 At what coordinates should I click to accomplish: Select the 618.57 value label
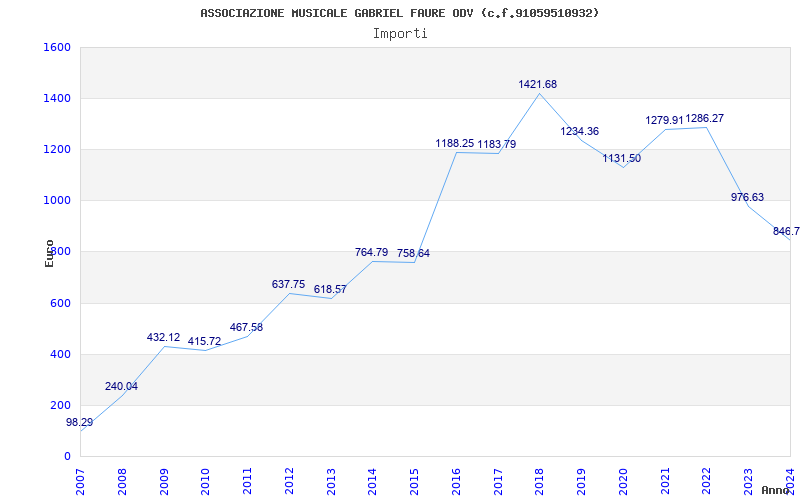(x=330, y=289)
